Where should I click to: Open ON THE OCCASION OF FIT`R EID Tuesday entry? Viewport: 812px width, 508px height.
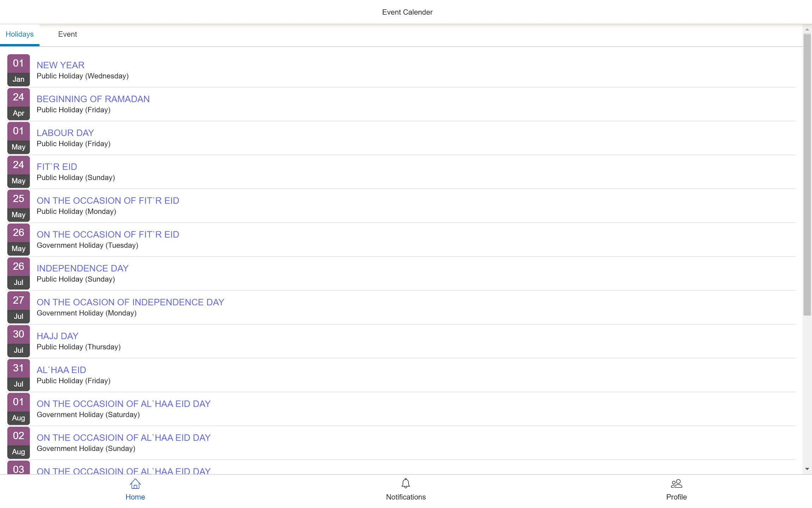pyautogui.click(x=108, y=235)
